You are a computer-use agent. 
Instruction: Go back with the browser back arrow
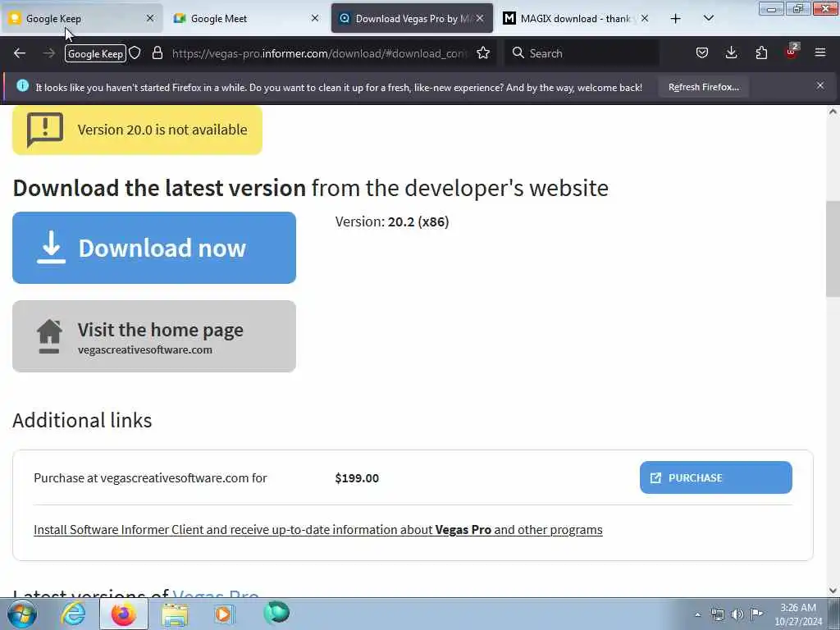tap(20, 53)
